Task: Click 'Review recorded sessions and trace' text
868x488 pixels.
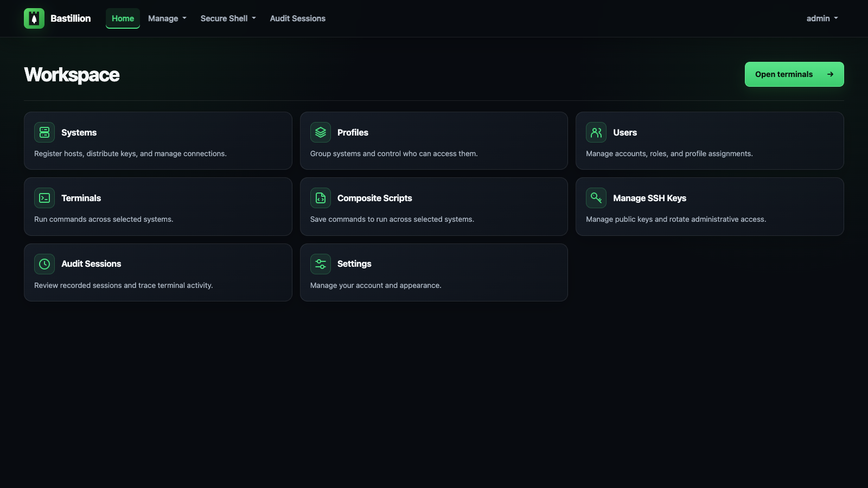Action: 123,285
